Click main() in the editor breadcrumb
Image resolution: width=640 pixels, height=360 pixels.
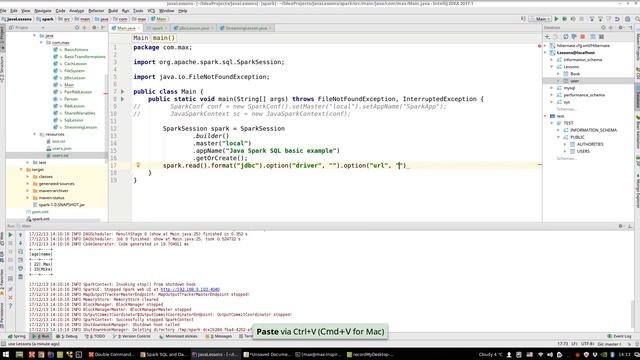pyautogui.click(x=164, y=38)
